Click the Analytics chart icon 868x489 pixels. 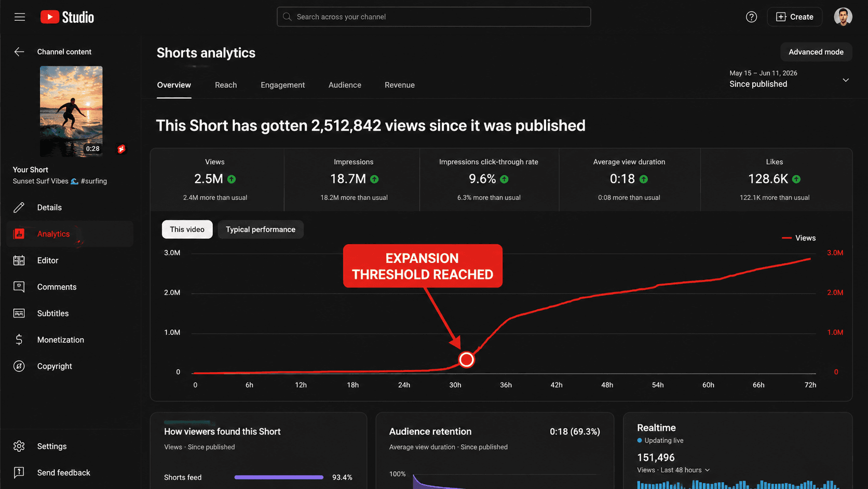pos(19,234)
